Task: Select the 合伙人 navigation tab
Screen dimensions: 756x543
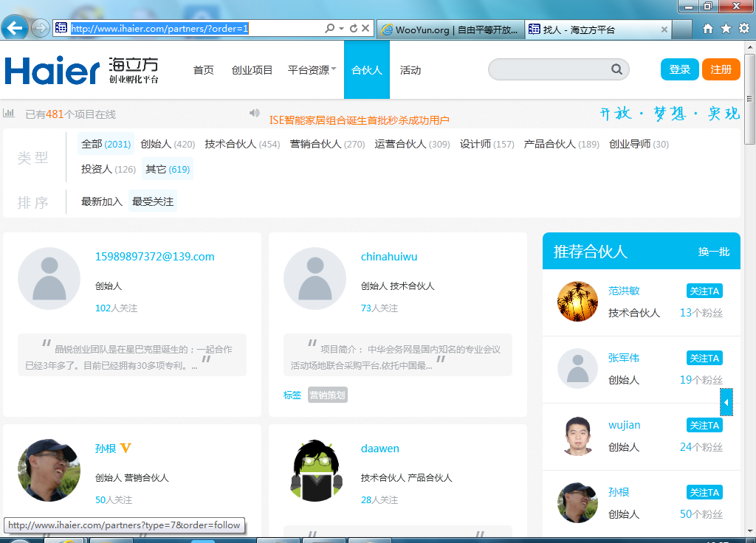Action: click(x=367, y=70)
